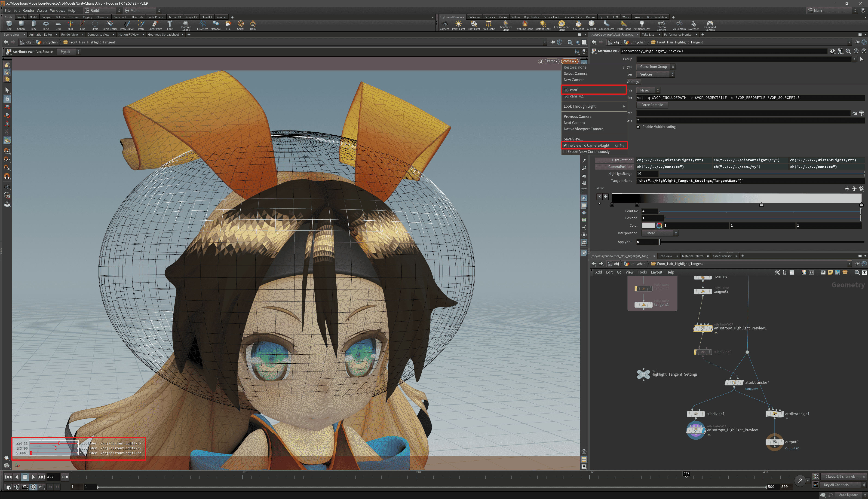Image resolution: width=868 pixels, height=499 pixels.
Task: Add an Area Light from shelf
Action: coord(488,25)
